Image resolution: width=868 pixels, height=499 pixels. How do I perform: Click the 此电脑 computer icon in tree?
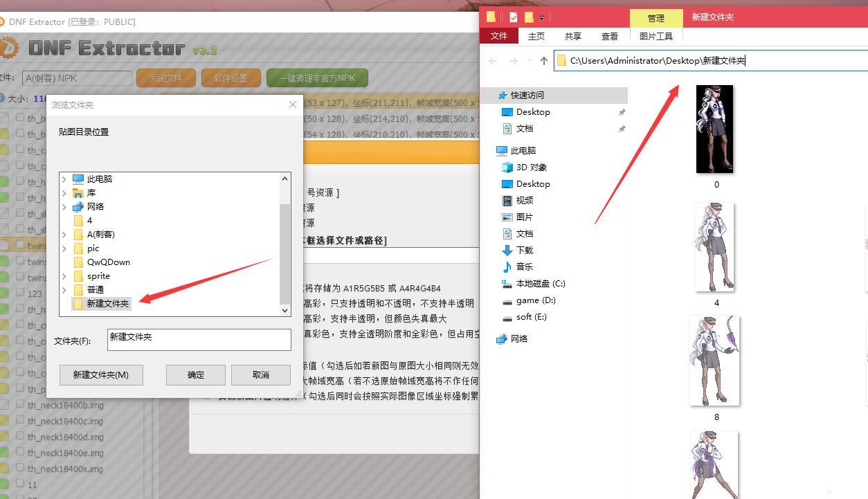coord(78,179)
